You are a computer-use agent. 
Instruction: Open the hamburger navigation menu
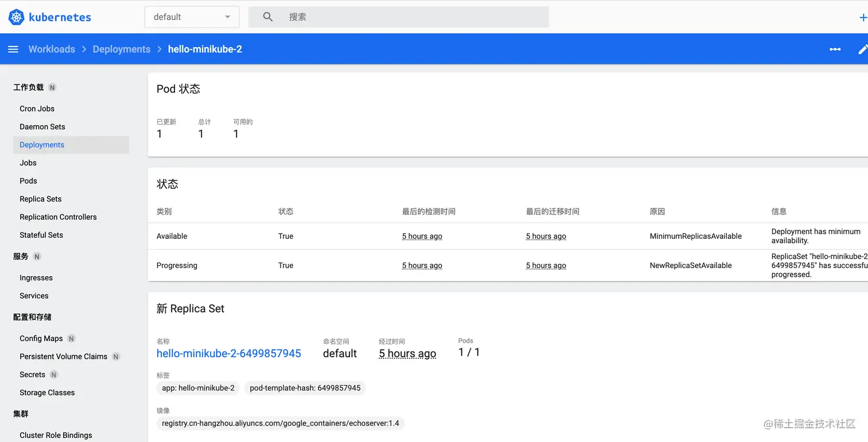click(x=13, y=49)
